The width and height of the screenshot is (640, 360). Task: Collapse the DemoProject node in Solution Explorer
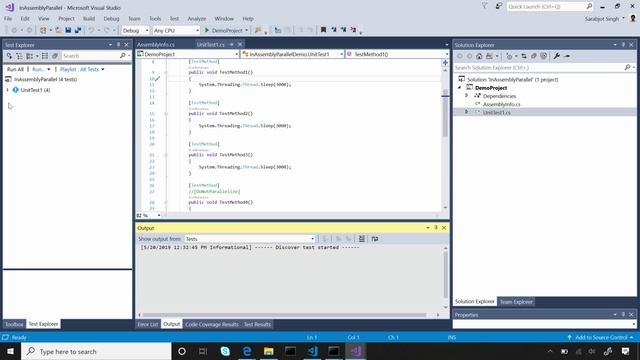tap(460, 87)
